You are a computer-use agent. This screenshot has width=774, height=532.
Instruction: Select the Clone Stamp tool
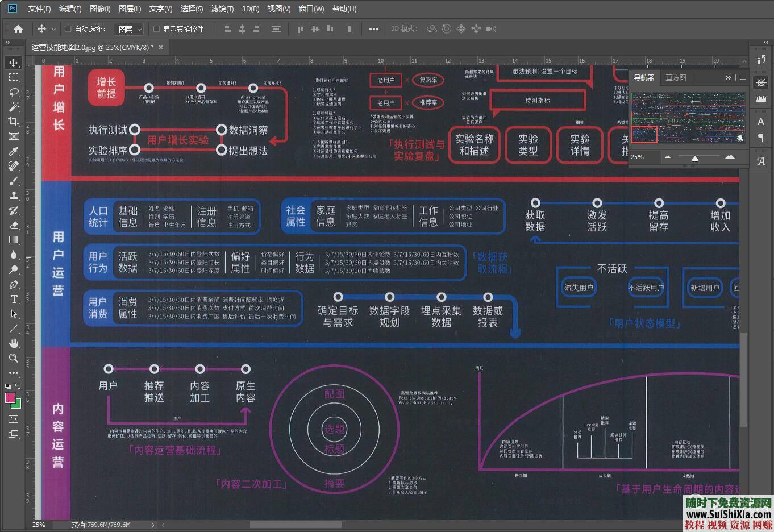point(14,196)
